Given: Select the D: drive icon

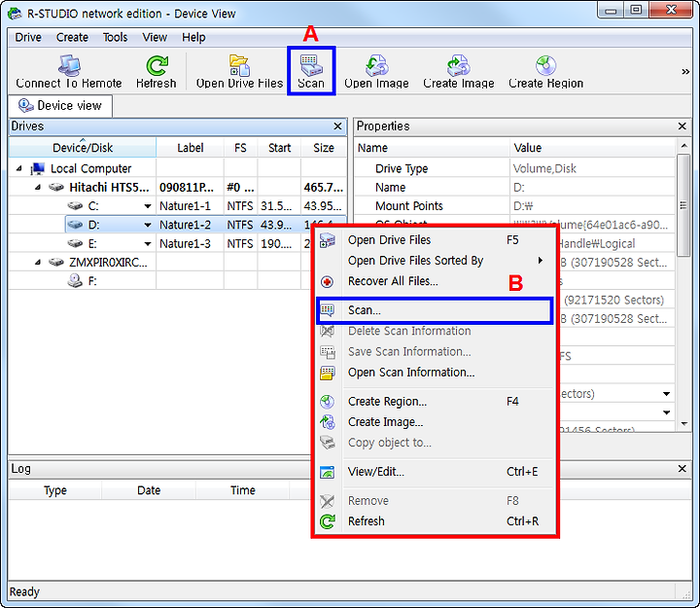Looking at the screenshot, I should point(75,225).
